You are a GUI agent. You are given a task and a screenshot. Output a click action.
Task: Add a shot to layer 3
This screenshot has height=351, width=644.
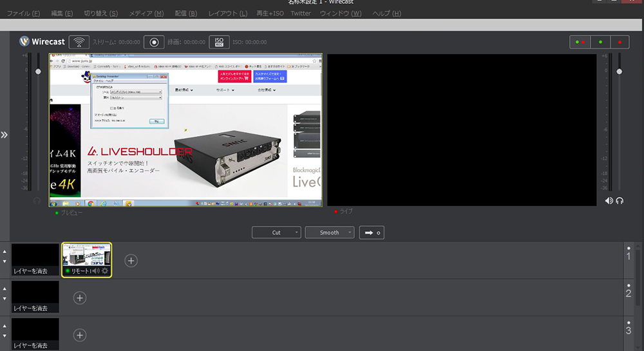pos(80,335)
